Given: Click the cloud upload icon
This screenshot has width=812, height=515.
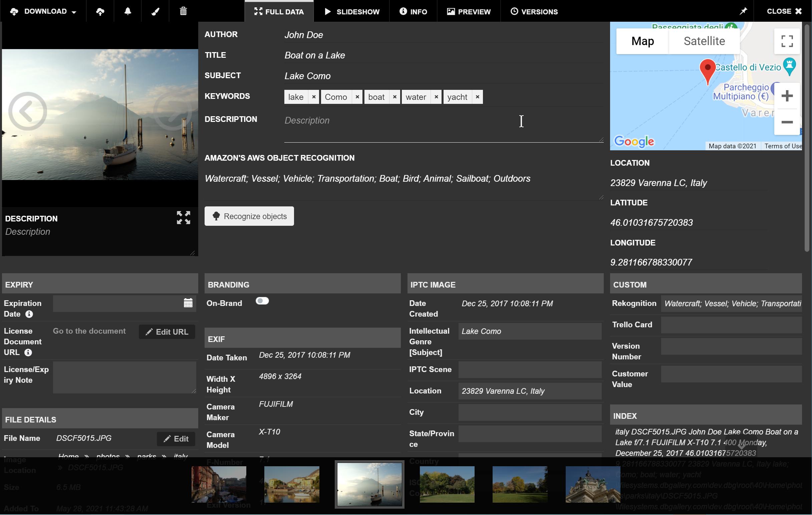Looking at the screenshot, I should click(x=100, y=11).
